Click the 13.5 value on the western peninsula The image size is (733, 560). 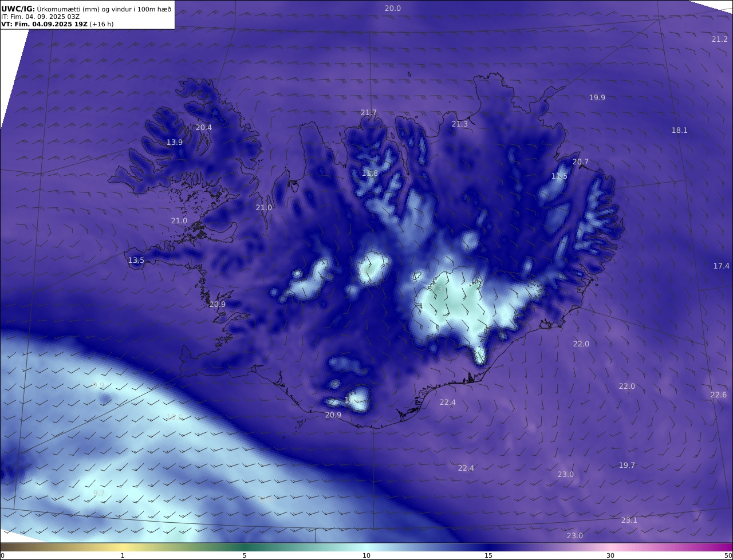coord(136,261)
